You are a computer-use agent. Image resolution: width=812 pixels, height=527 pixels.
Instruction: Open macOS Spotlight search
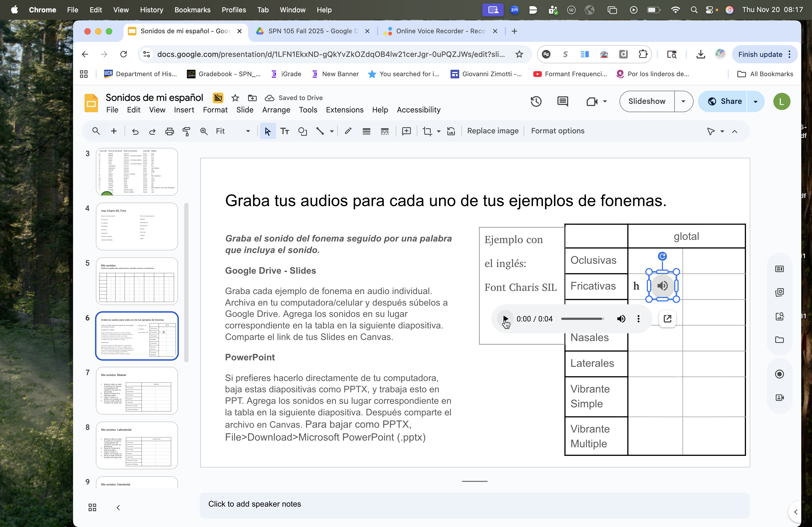(694, 10)
